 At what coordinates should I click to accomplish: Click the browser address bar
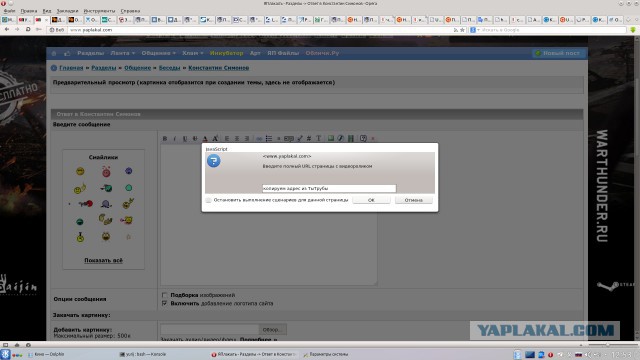(x=261, y=30)
